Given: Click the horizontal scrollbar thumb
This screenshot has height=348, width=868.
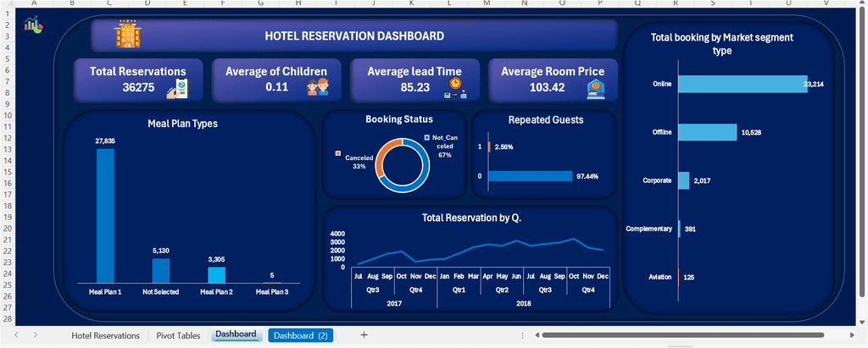Looking at the screenshot, I should pos(682,335).
